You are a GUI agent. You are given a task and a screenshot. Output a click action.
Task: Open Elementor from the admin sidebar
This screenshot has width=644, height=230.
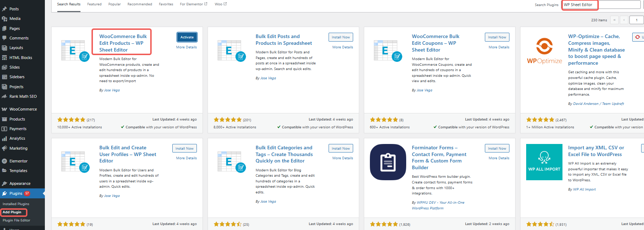click(x=18, y=161)
